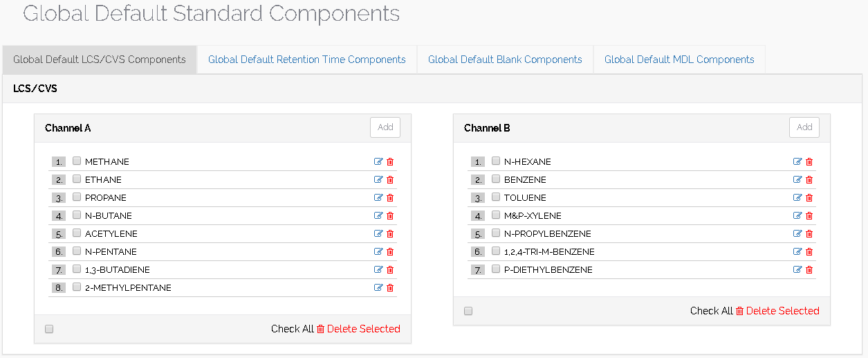Screen dimensions: 868x358
Task: Edit the 1,3-BUTADIENE entry
Action: 378,270
